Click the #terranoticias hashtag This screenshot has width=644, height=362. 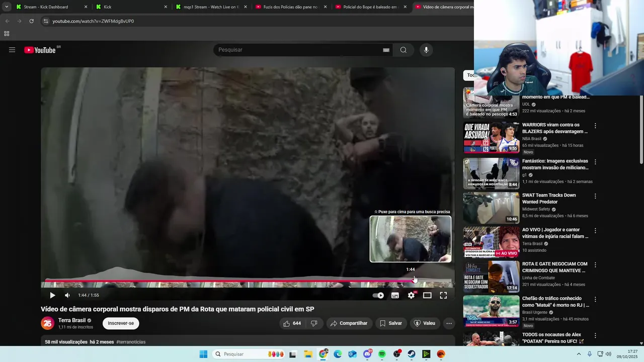point(131,342)
